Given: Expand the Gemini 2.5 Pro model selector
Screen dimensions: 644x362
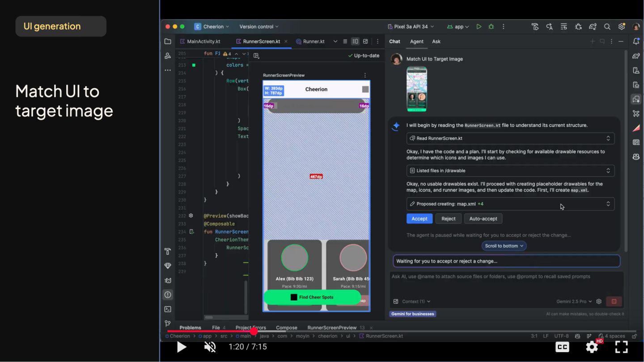Looking at the screenshot, I should tap(574, 302).
